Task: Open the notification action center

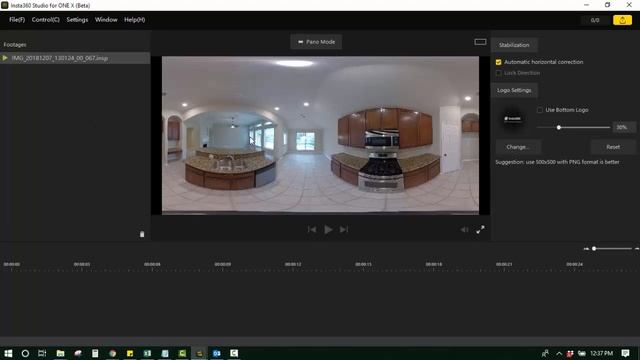Action: coord(625,353)
